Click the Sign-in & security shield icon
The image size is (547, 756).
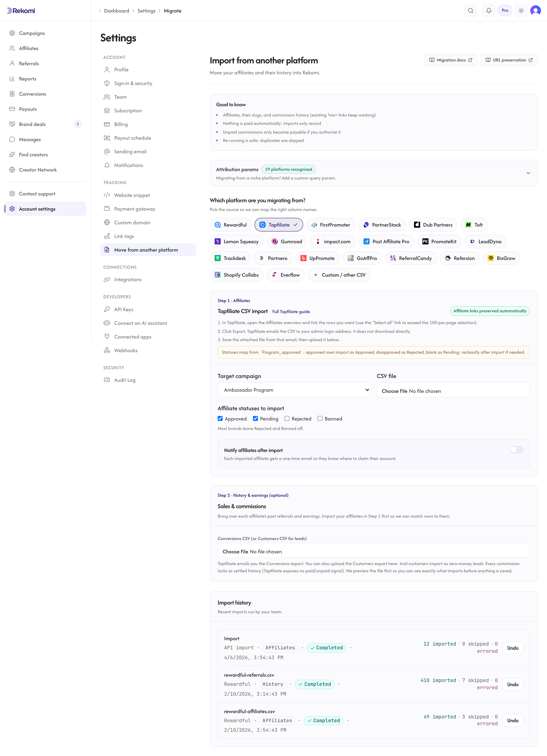(107, 83)
